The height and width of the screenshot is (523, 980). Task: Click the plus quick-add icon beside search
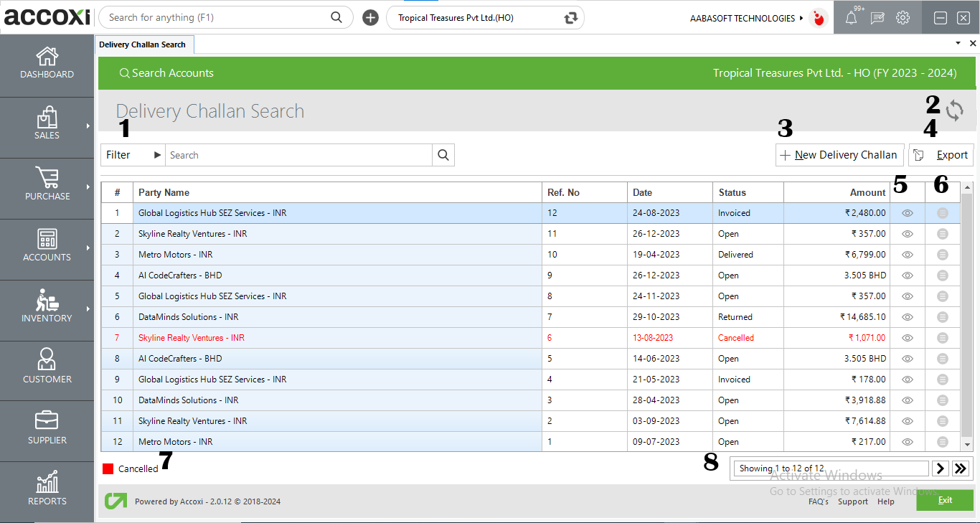coord(370,18)
